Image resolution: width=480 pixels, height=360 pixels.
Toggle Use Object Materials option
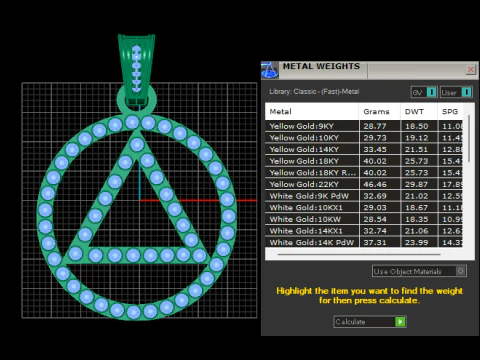[419, 271]
